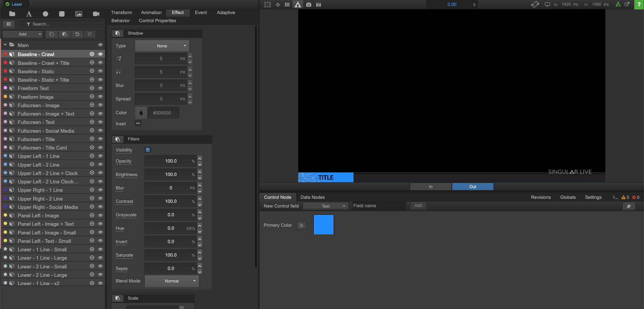The height and width of the screenshot is (309, 644).
Task: Collapse the Main folder in the tree
Action: pyautogui.click(x=5, y=45)
